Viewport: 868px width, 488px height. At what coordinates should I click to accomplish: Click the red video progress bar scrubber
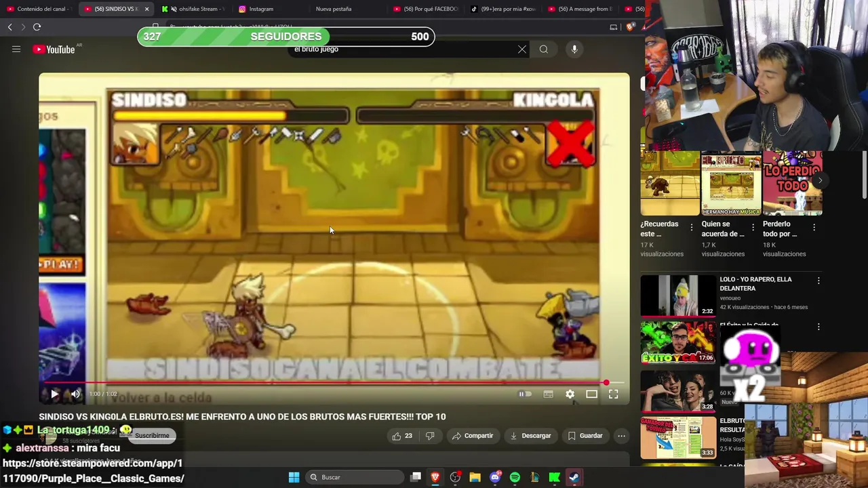pos(606,383)
